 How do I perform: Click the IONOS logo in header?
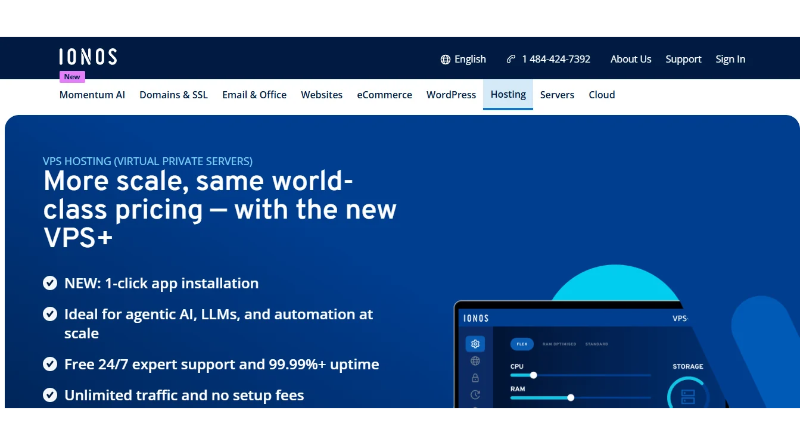pos(88,57)
